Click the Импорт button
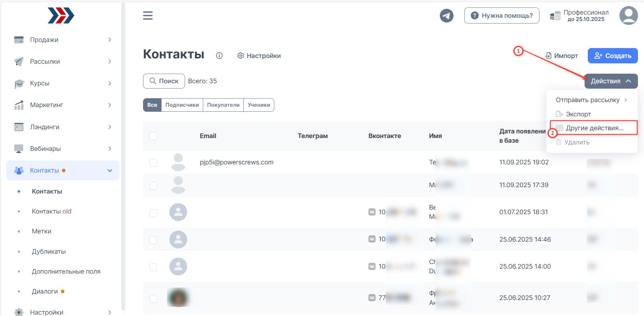The image size is (644, 316). coord(561,56)
